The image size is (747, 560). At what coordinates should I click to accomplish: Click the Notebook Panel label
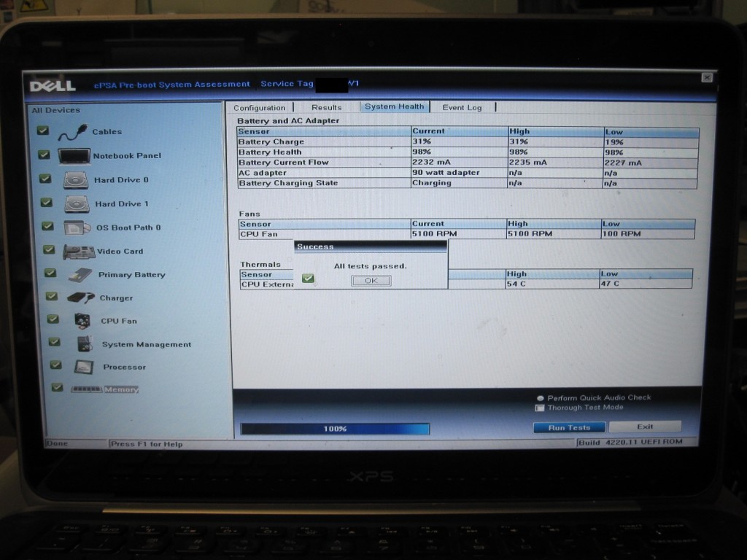pyautogui.click(x=127, y=156)
